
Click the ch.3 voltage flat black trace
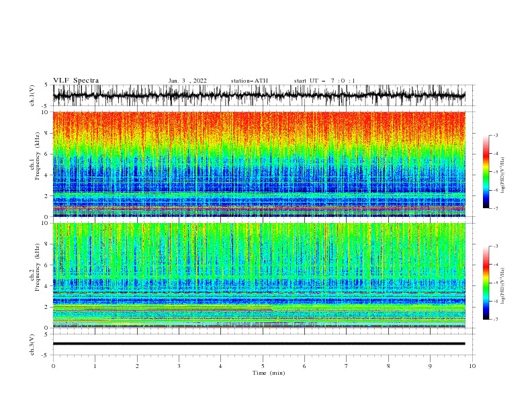259,344
